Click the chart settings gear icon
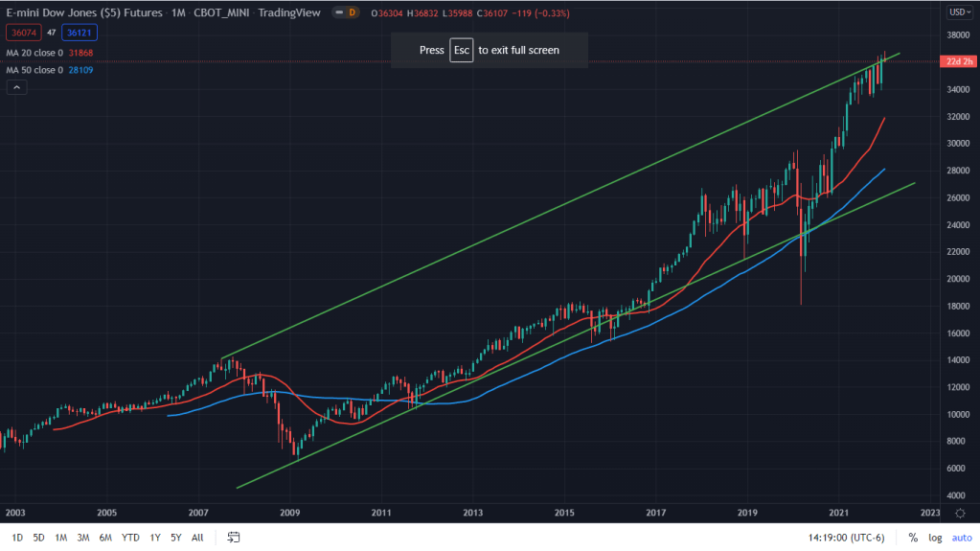Screen dimensions: 980x551 960,514
